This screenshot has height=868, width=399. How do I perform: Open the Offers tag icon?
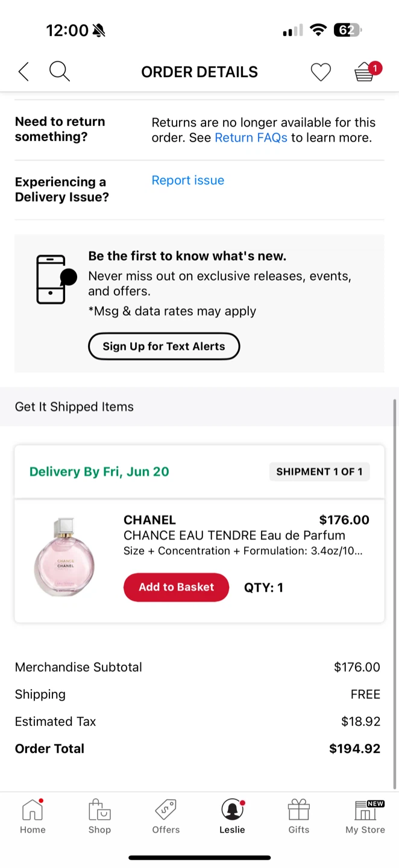166,816
